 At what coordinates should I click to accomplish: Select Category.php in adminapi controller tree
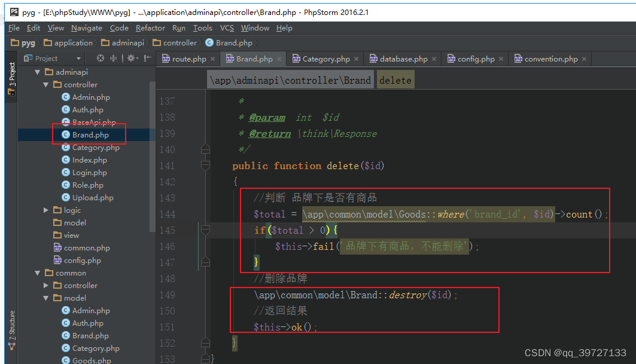click(x=91, y=148)
